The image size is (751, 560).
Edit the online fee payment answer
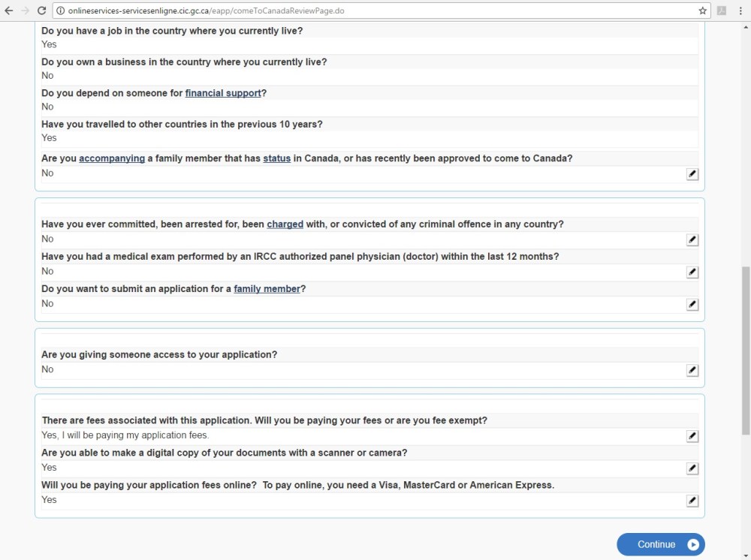click(692, 501)
